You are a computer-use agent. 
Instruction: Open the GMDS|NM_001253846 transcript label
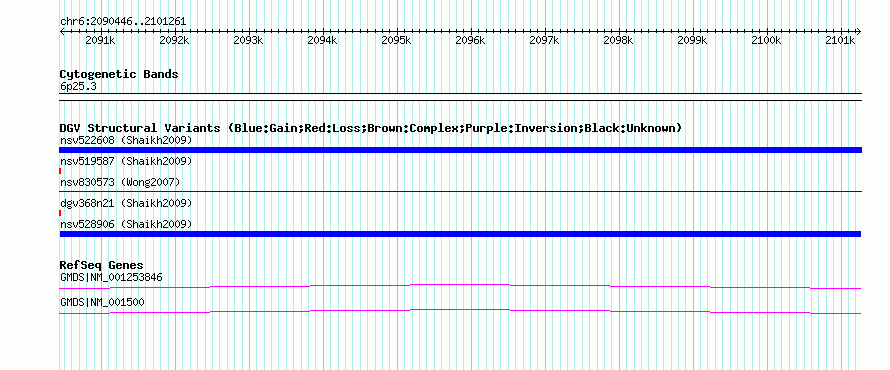tap(111, 278)
